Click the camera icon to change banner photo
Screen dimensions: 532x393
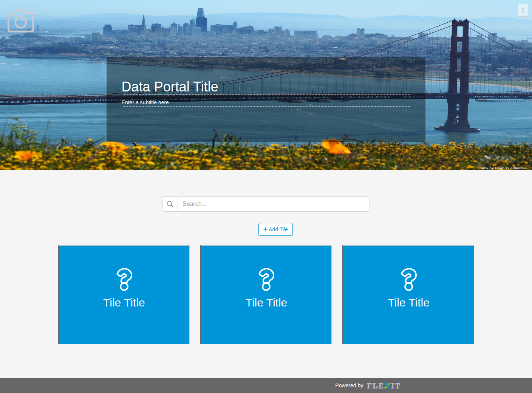[21, 21]
